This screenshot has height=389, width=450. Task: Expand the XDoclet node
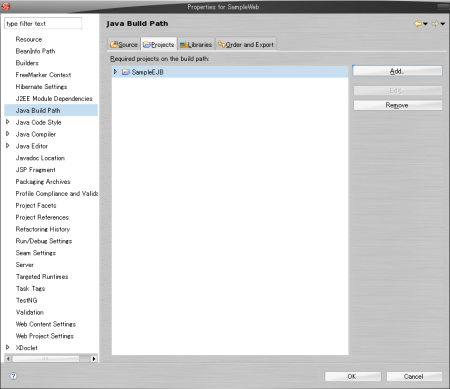[x=8, y=347]
